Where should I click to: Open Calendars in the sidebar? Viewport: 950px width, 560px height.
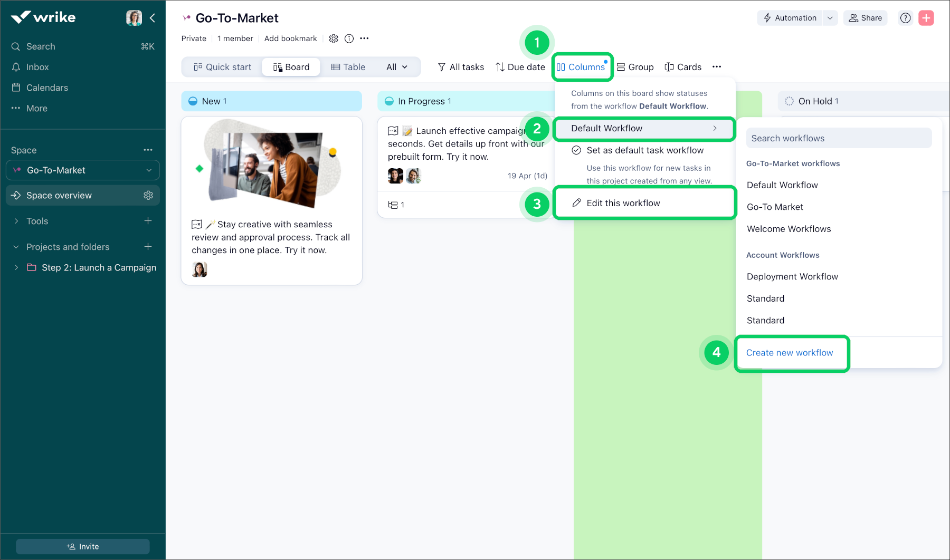(x=47, y=88)
